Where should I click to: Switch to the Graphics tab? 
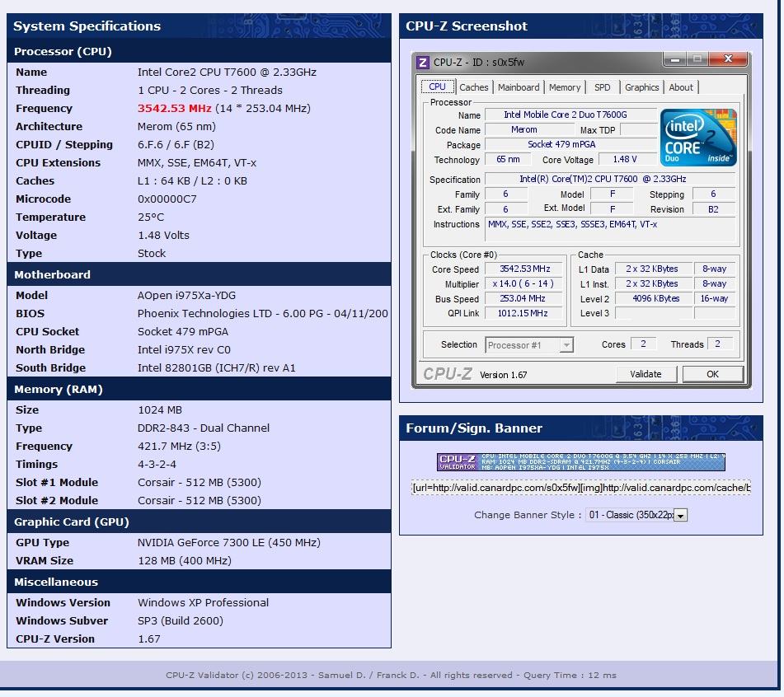641,87
